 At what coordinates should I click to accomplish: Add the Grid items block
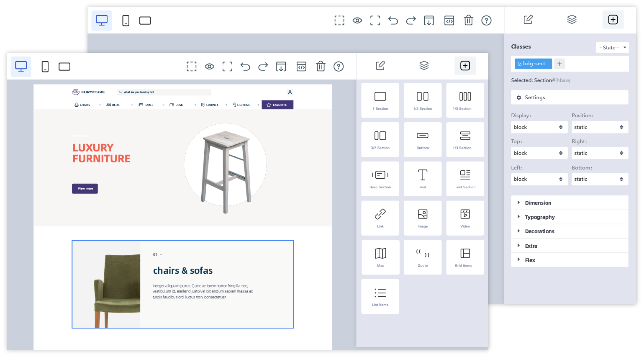click(x=465, y=257)
